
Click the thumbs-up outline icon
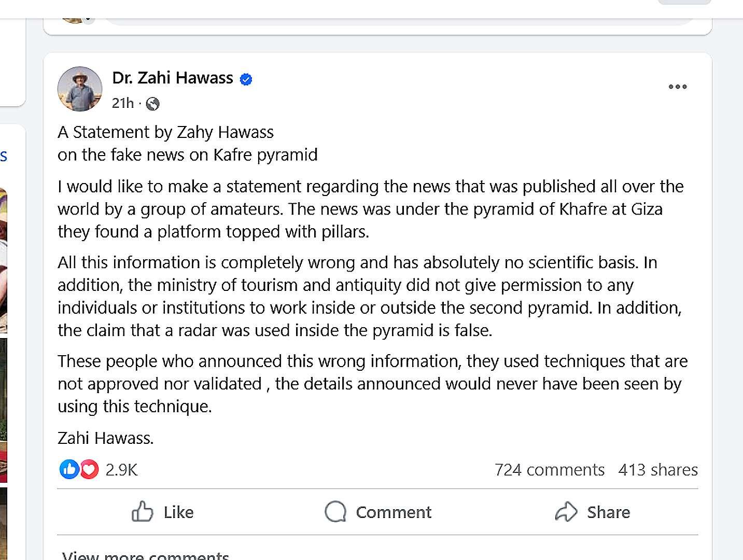[142, 511]
